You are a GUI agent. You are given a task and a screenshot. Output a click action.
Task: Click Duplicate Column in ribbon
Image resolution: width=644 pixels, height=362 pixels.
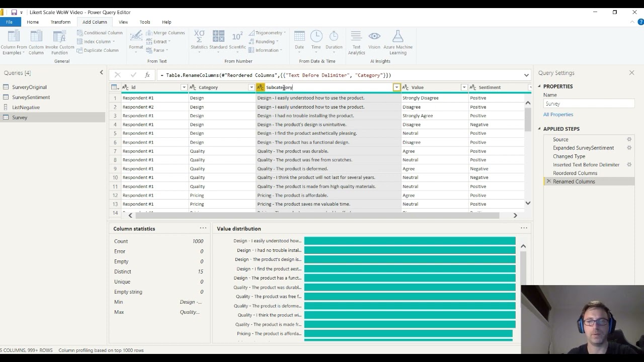[x=98, y=50]
